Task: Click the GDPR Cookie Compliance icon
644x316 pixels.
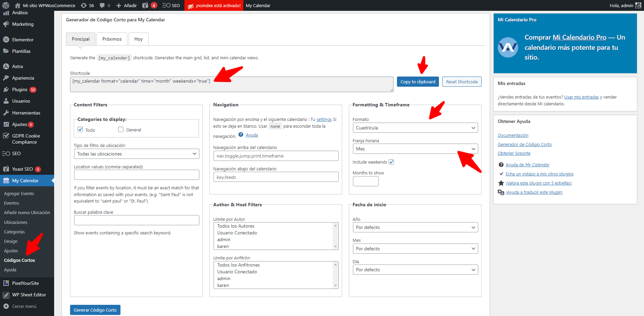Action: click(6, 136)
